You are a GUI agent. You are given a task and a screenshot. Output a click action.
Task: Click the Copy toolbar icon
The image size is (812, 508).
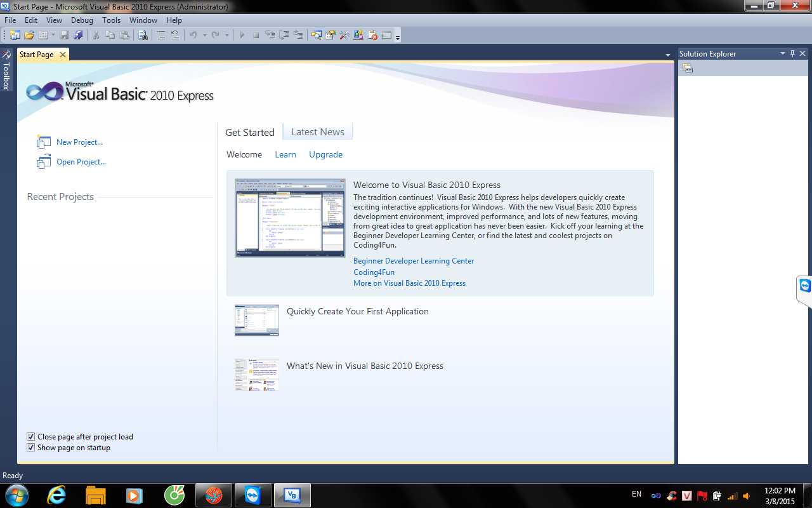pyautogui.click(x=110, y=35)
